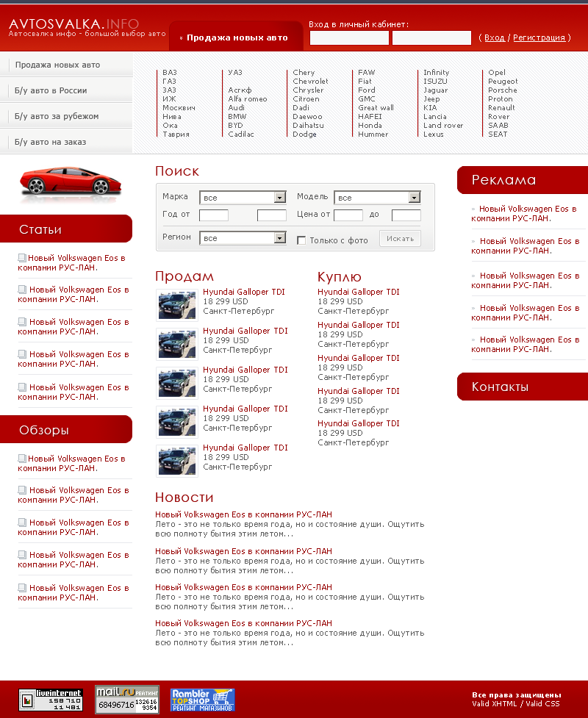Open the first news headline under Новости

pos(243,514)
